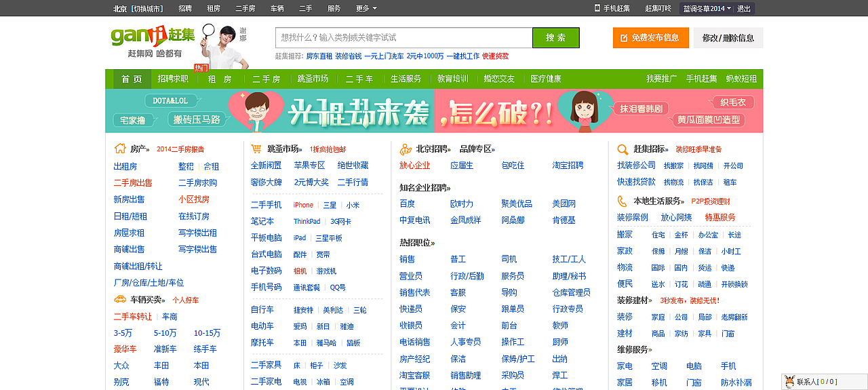Select the 豪华车 car category
The height and width of the screenshot is (390, 868).
[x=125, y=349]
